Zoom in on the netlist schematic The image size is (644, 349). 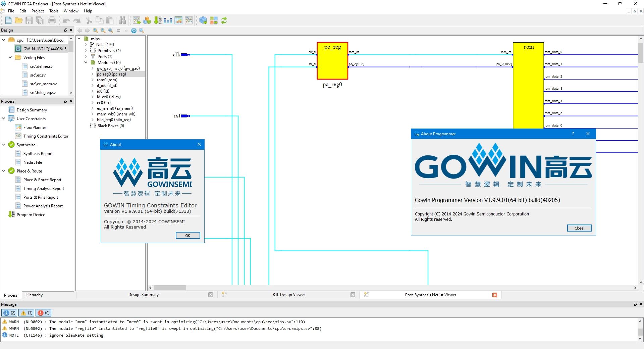(x=95, y=31)
